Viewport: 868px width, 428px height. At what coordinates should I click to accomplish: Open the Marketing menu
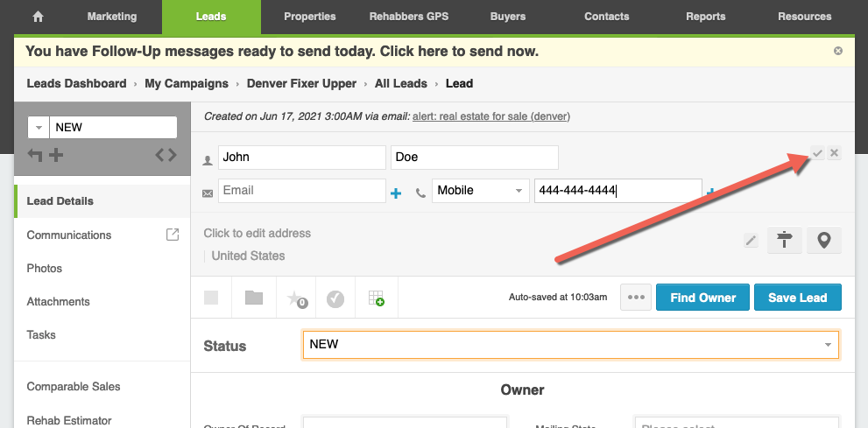coord(112,17)
